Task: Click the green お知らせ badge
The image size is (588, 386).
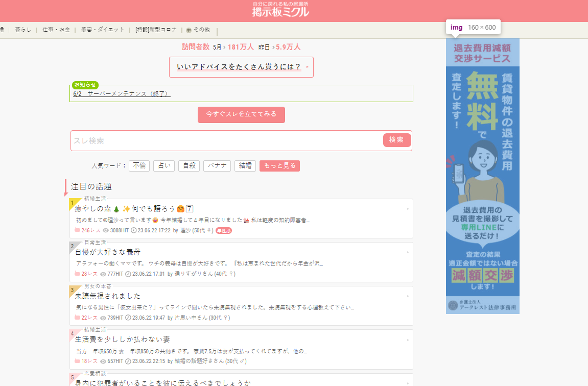Action: (85, 85)
